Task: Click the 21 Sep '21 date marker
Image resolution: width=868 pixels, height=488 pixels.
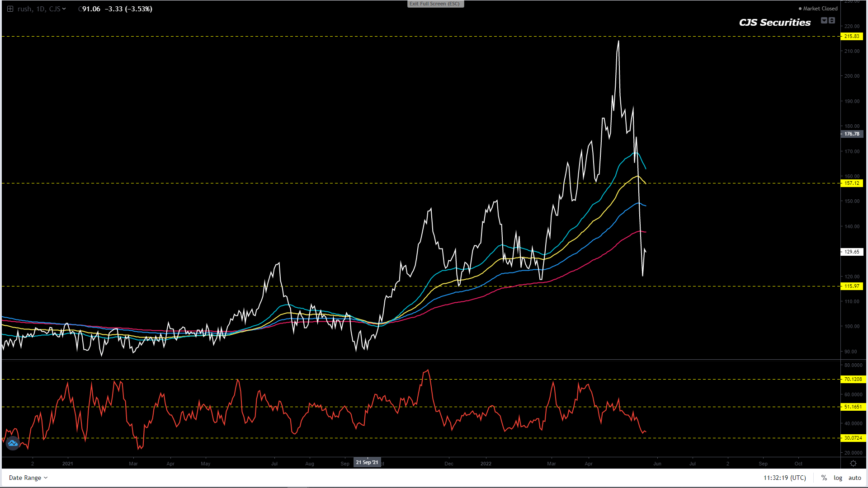Action: [x=367, y=462]
